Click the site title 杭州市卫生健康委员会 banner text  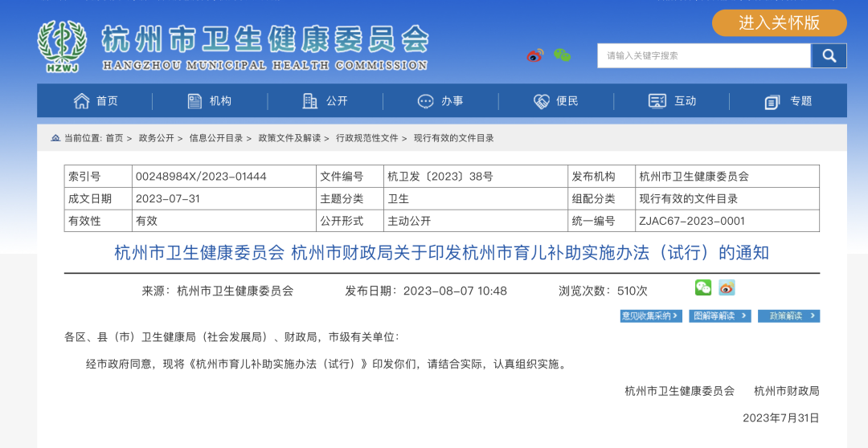(x=265, y=39)
